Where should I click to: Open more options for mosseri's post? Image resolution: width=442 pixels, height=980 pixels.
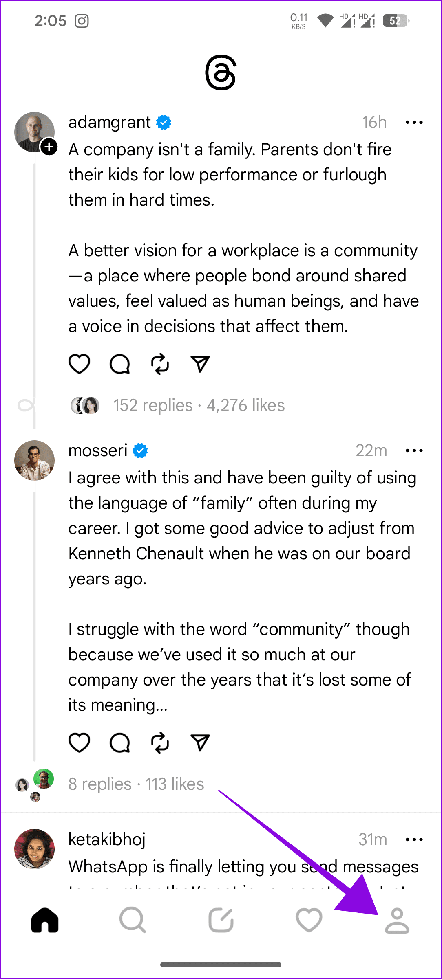pos(414,450)
